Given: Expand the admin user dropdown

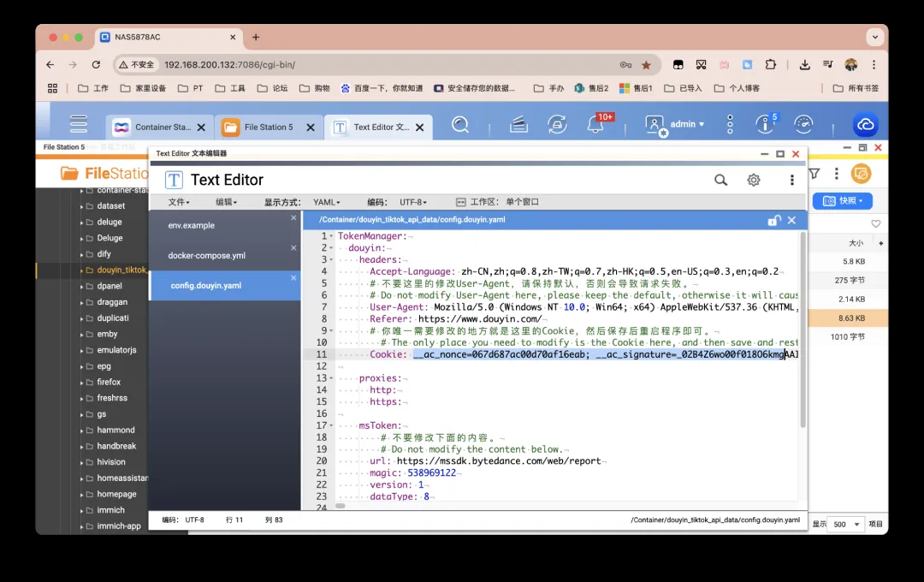Looking at the screenshot, I should point(687,125).
